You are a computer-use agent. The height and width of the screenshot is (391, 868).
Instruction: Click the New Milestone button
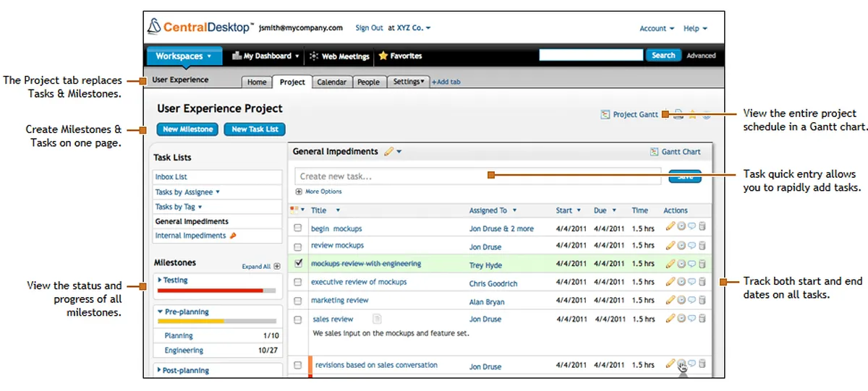(x=188, y=129)
